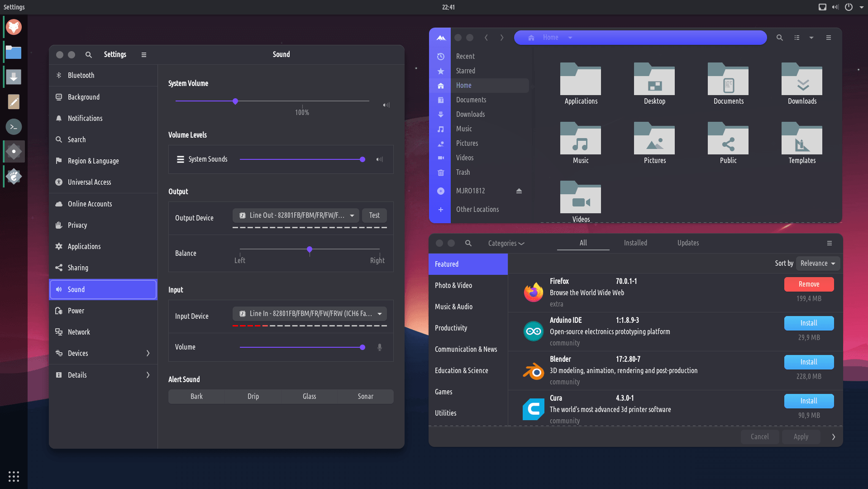Screen dimensions: 868x489
Task: Install Blender package
Action: pos(808,362)
